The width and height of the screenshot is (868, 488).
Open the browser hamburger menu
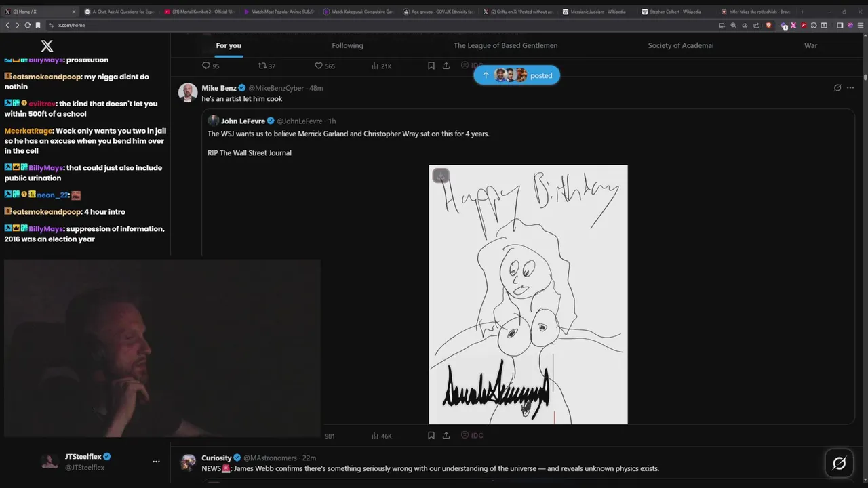tap(859, 25)
